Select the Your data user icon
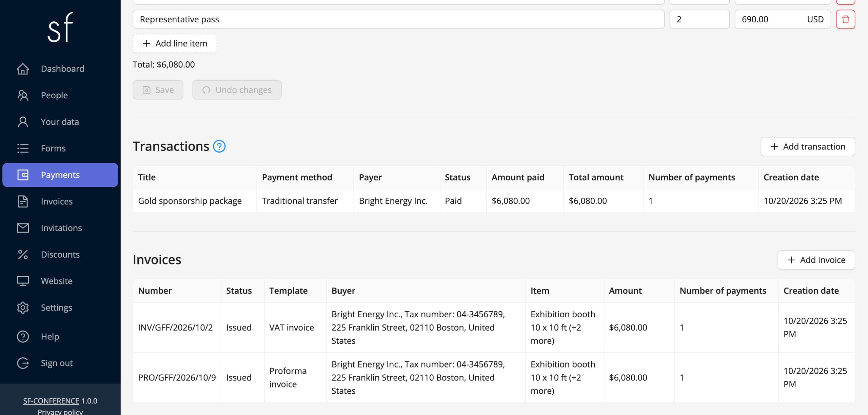Image resolution: width=868 pixels, height=415 pixels. click(23, 122)
